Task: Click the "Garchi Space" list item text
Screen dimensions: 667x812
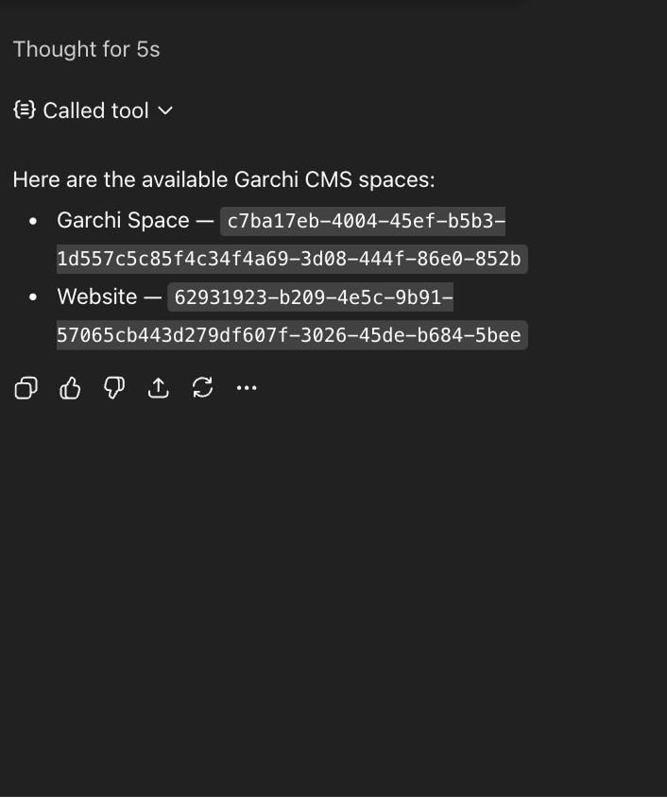Action: point(123,220)
